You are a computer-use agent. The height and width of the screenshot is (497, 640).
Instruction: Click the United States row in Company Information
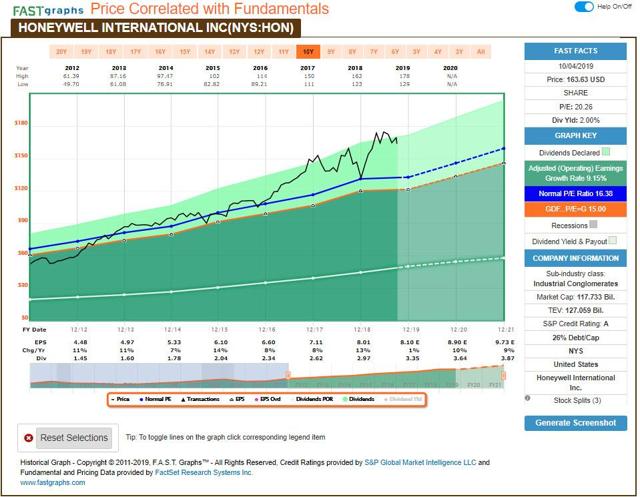click(576, 364)
